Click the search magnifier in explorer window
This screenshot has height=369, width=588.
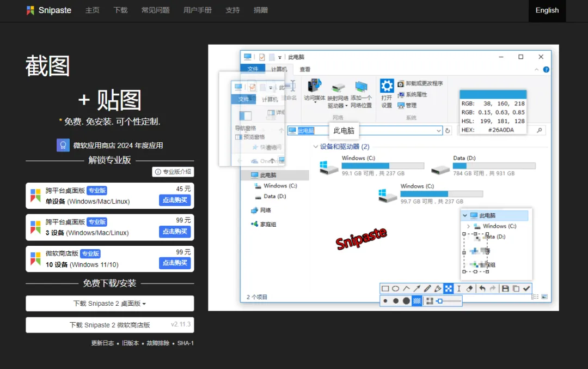click(539, 130)
